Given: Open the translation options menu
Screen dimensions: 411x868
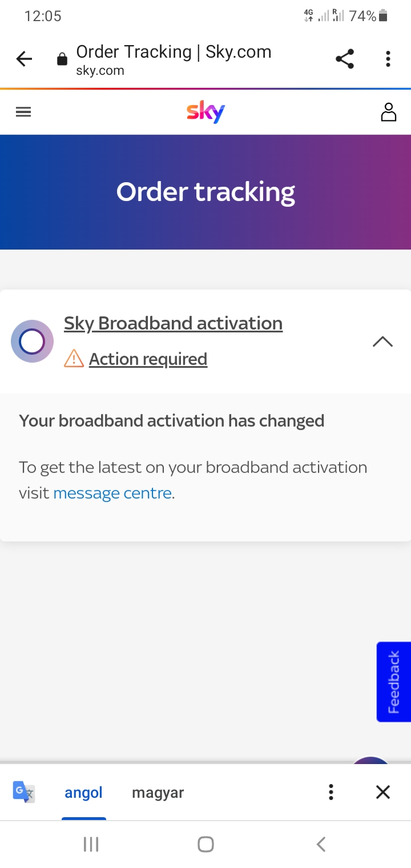Looking at the screenshot, I should (x=331, y=792).
